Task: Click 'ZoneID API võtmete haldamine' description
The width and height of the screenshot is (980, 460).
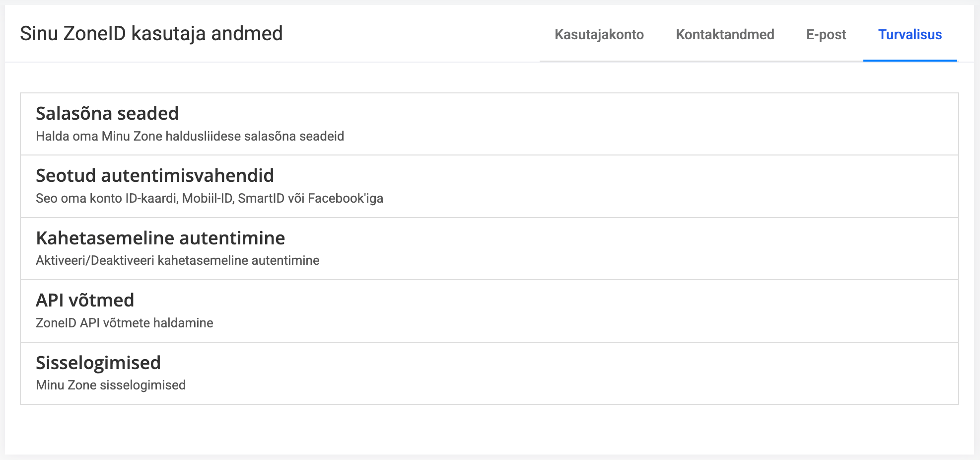Action: pyautogui.click(x=125, y=323)
